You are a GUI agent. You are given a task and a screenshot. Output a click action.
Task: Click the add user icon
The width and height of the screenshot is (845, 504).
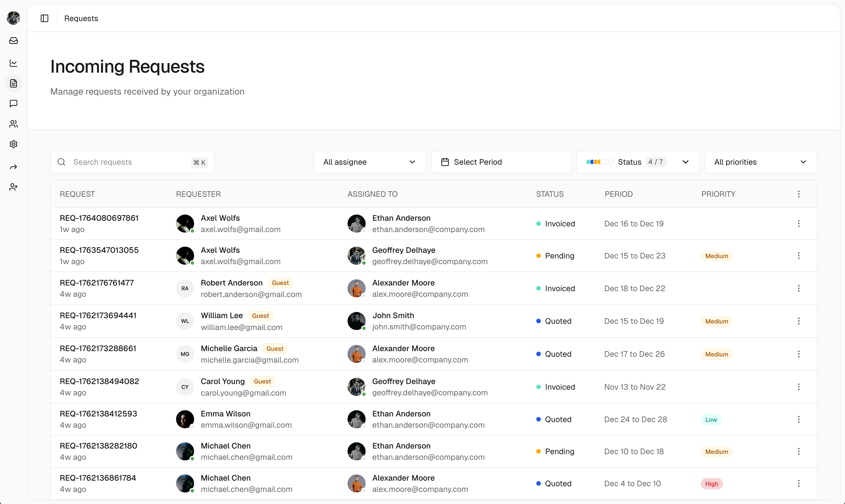14,187
